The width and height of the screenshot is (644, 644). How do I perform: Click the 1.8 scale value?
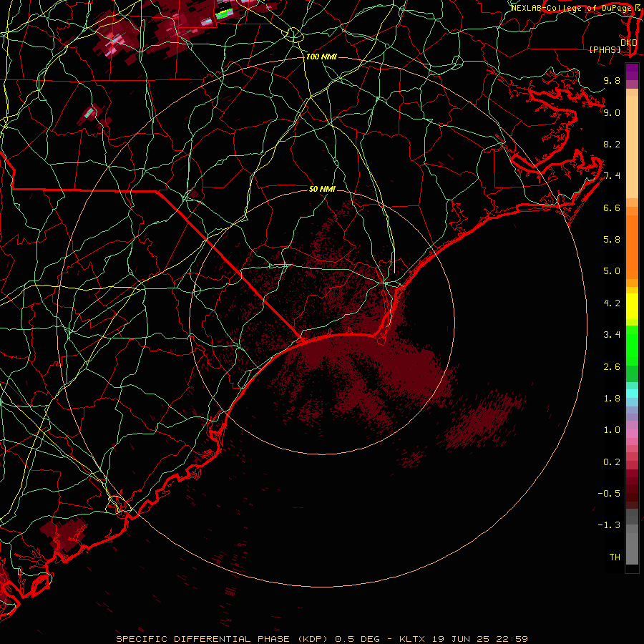tap(612, 399)
